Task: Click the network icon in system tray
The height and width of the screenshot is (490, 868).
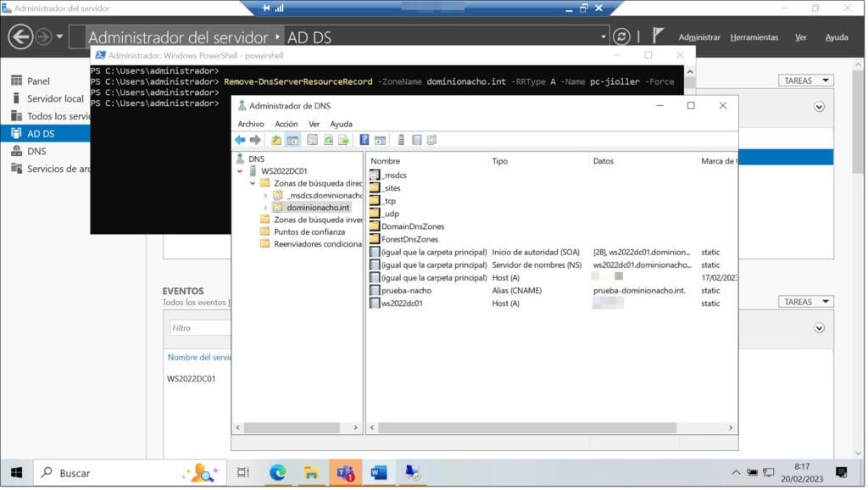Action: [x=769, y=473]
